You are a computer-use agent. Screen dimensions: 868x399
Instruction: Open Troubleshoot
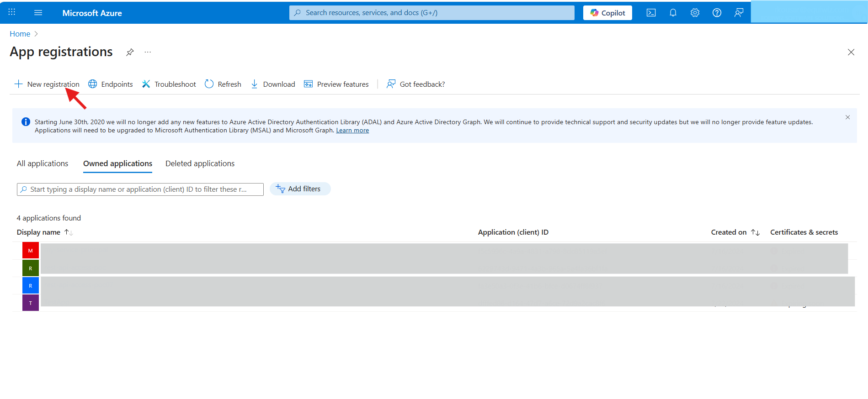tap(169, 84)
